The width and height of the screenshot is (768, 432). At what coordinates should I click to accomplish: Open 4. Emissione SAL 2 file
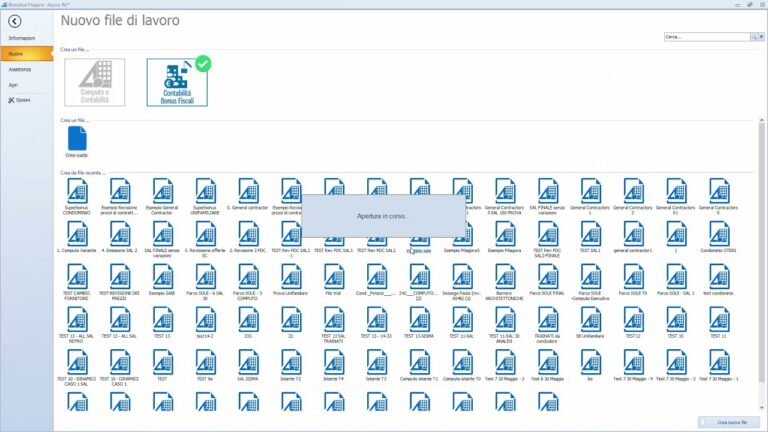pyautogui.click(x=120, y=238)
